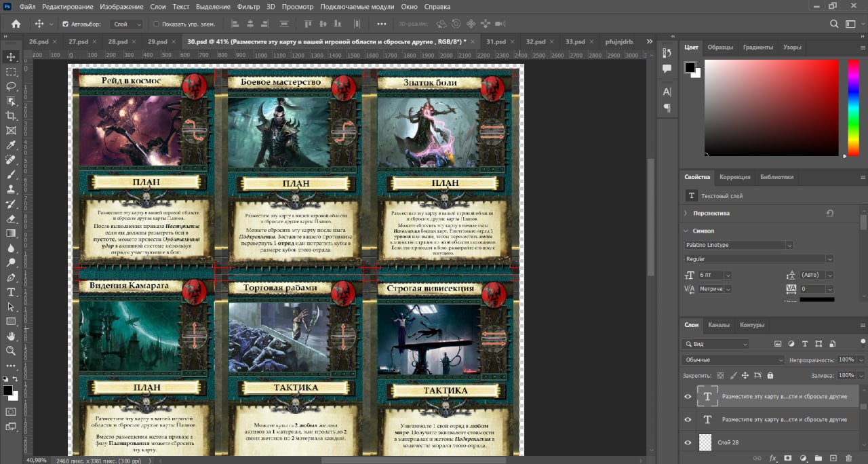Select the Crop tool
This screenshot has height=464, width=868.
point(11,116)
